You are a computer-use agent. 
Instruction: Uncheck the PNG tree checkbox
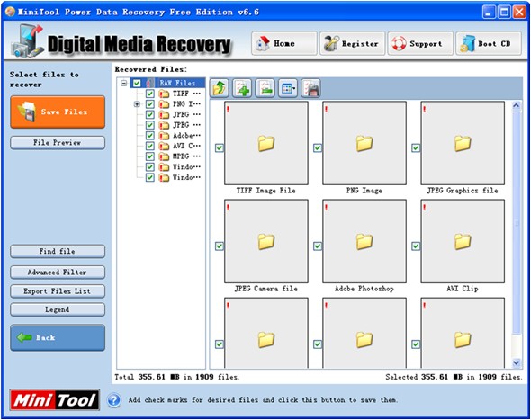tap(150, 104)
